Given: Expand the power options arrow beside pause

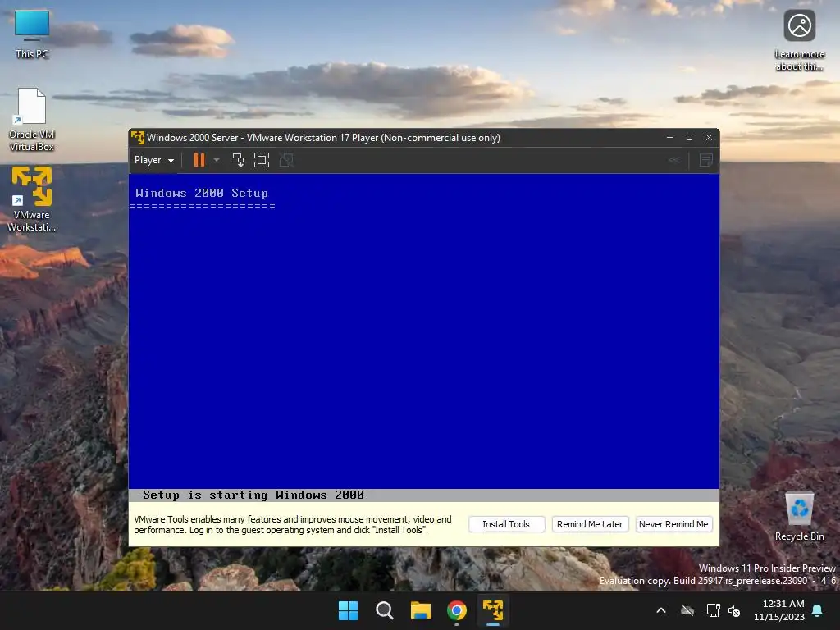Looking at the screenshot, I should [x=217, y=160].
